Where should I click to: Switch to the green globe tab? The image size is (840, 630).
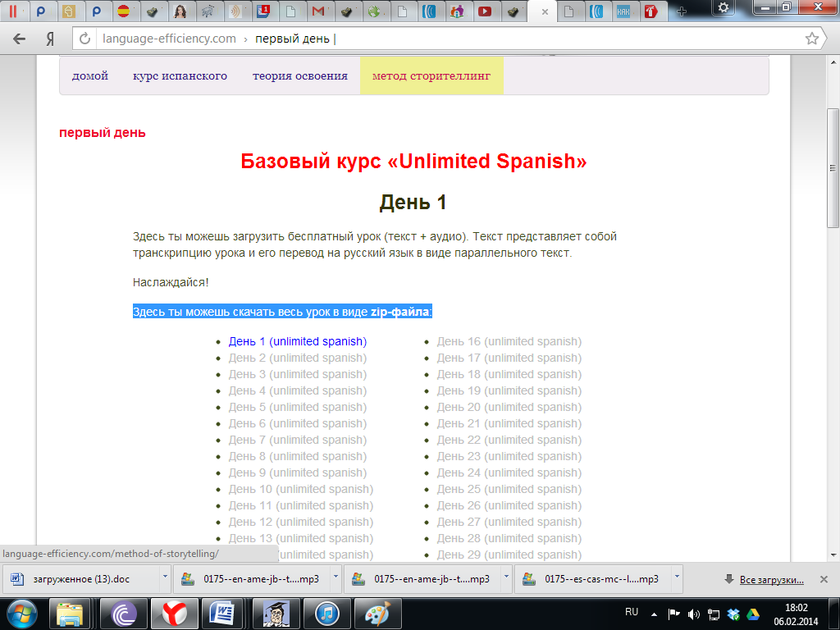[x=374, y=11]
